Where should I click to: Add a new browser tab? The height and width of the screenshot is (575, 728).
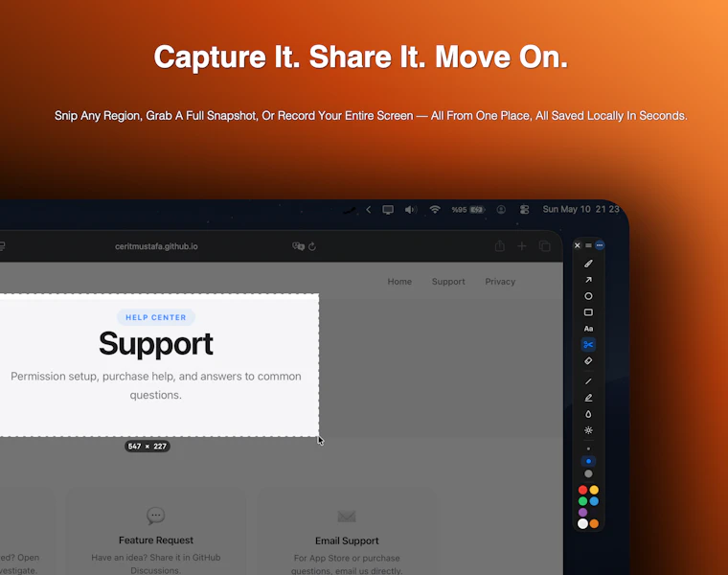522,245
